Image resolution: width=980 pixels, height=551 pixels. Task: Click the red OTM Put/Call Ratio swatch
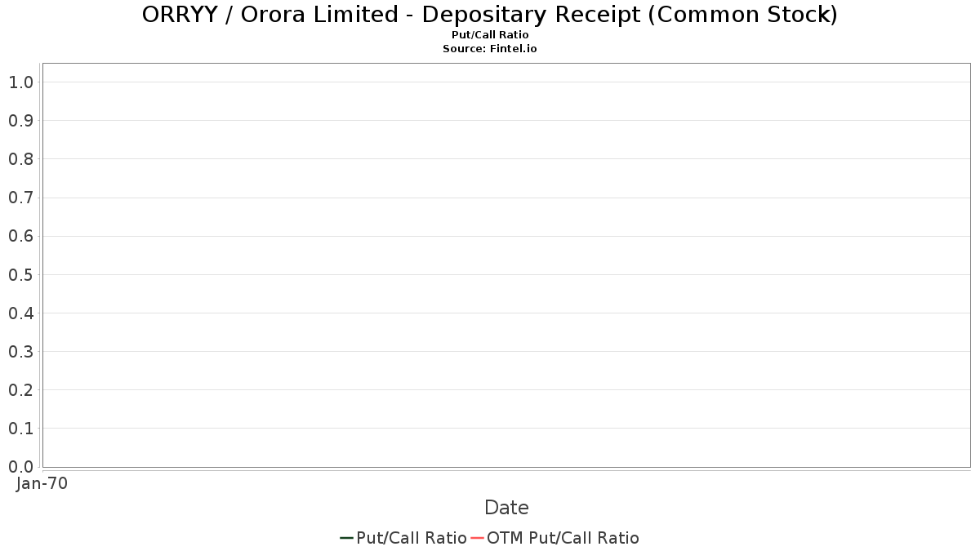pyautogui.click(x=478, y=538)
